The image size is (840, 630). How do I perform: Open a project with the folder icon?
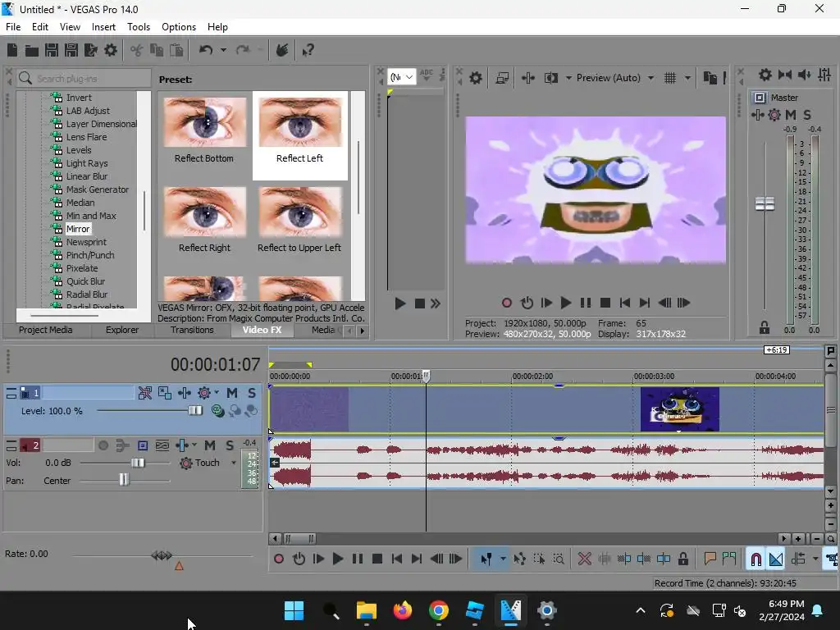pyautogui.click(x=32, y=50)
